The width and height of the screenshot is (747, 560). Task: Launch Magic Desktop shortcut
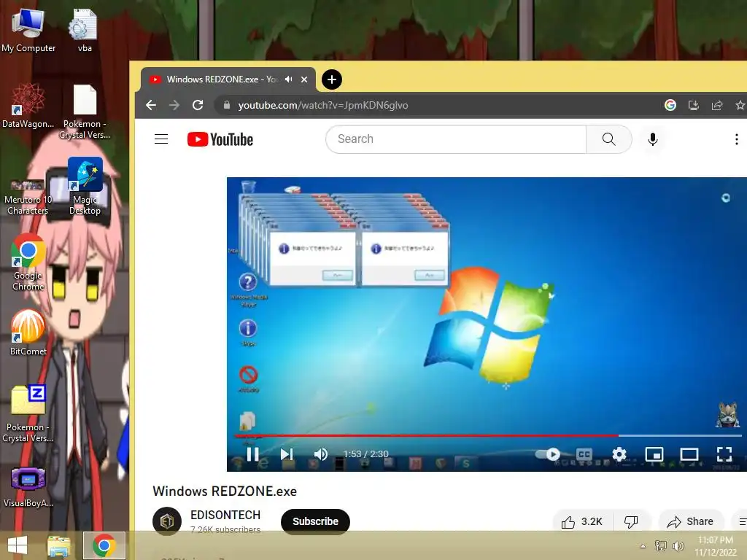[85, 186]
